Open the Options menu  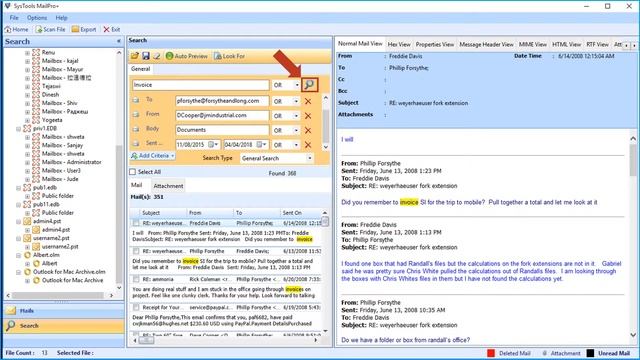(37, 18)
